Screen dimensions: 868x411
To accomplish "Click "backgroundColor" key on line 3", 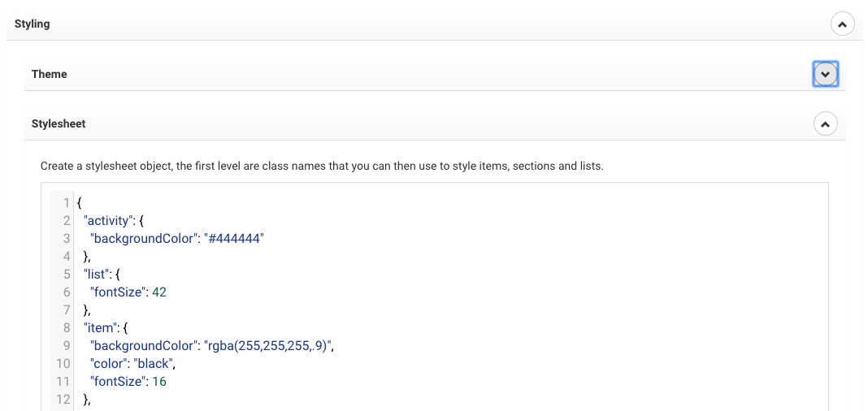I will click(x=143, y=238).
